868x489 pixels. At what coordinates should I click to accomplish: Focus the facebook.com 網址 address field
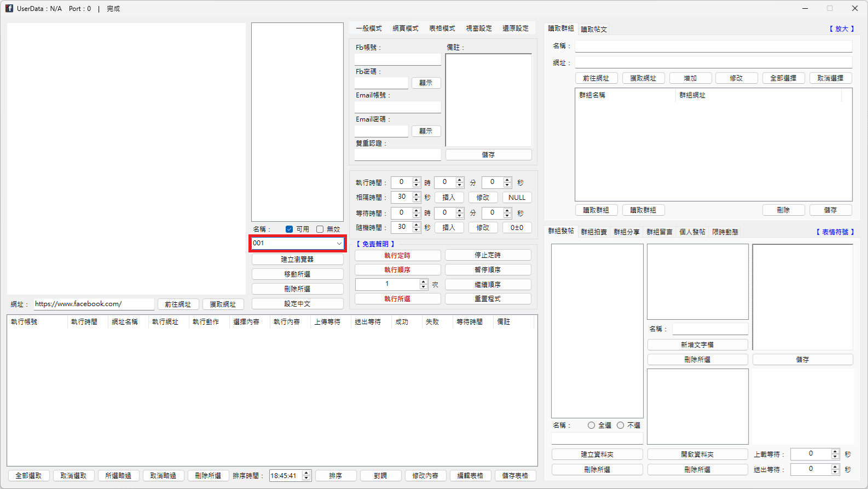point(94,304)
